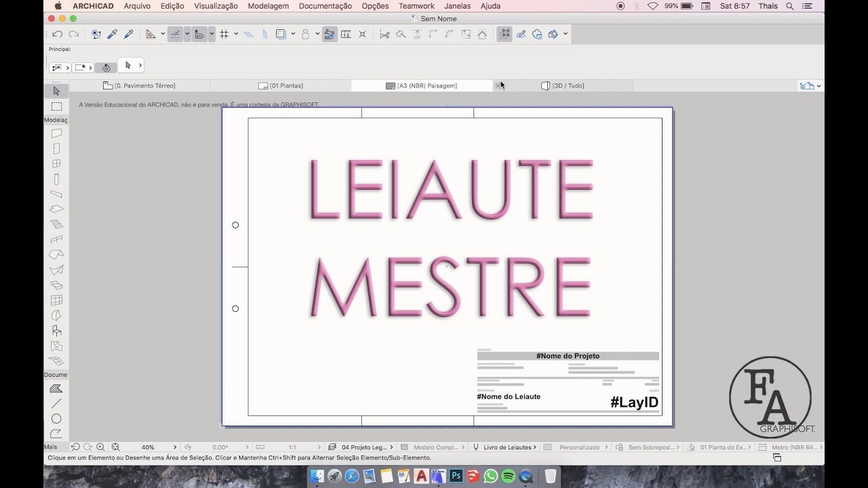Screen dimensions: 868x488
Task: Open guide lines options dropdown arrow
Action: click(163, 34)
